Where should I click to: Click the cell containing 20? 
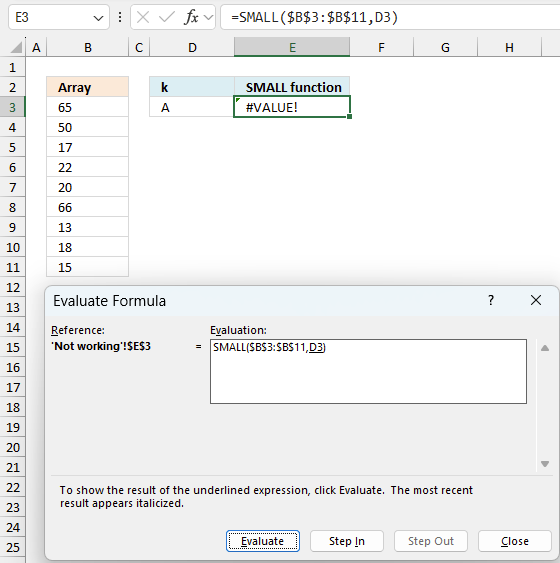coord(88,187)
